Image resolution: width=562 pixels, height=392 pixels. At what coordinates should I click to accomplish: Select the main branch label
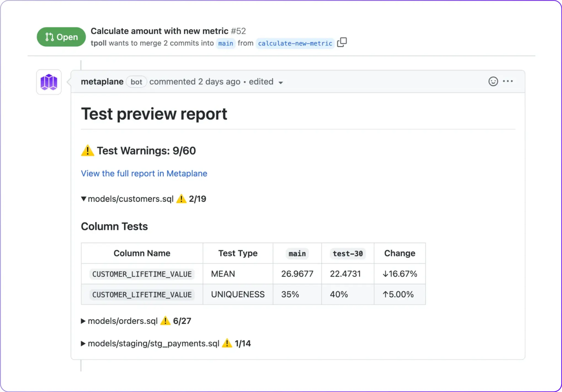click(x=225, y=43)
